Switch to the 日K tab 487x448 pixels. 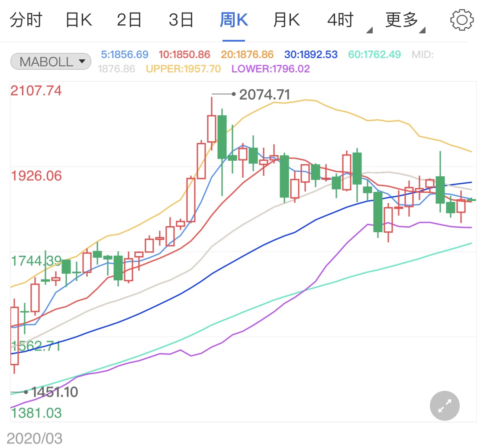pos(79,20)
